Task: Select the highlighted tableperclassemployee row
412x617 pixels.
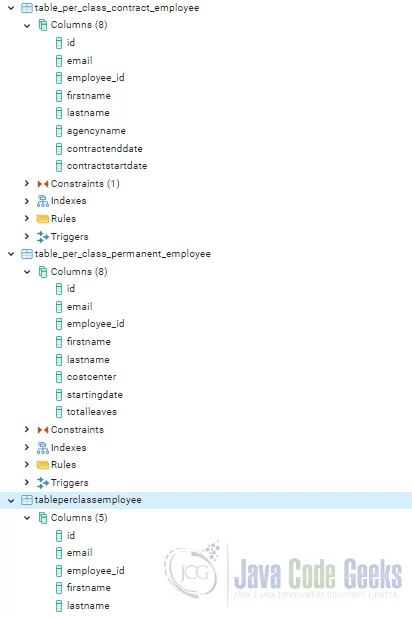Action: click(x=206, y=500)
